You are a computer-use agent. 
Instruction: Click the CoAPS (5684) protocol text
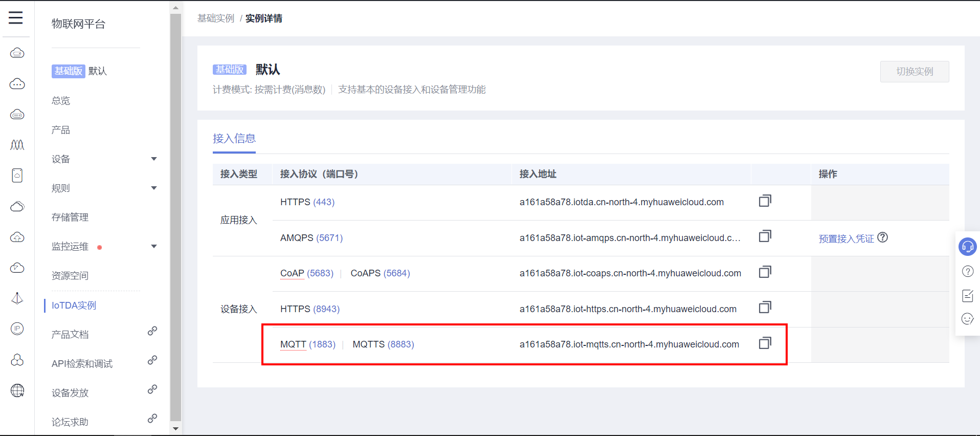coord(381,273)
